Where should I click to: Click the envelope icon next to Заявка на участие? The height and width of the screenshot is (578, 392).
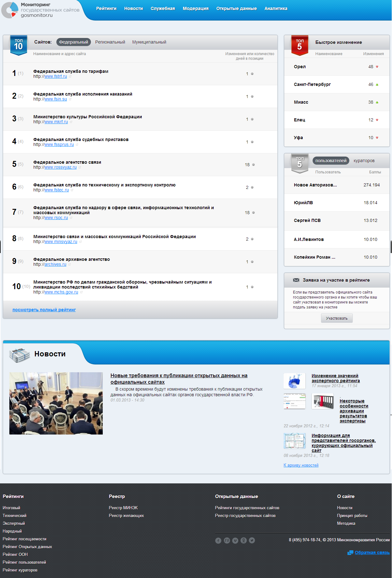pyautogui.click(x=296, y=280)
